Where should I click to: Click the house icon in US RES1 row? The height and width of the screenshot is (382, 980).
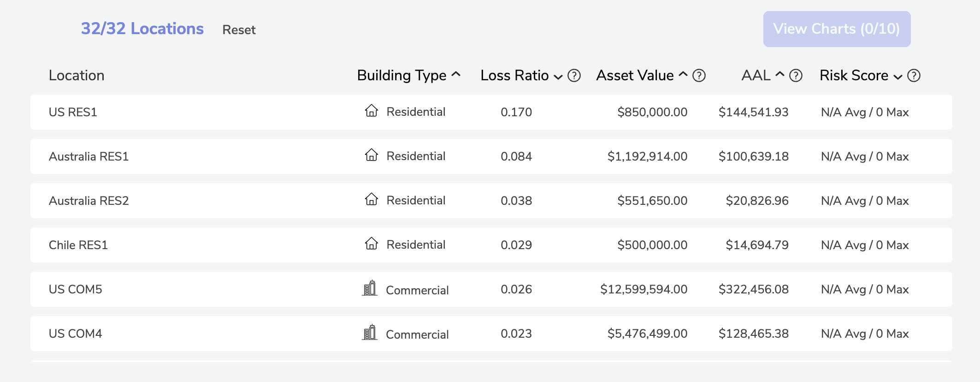(x=372, y=111)
